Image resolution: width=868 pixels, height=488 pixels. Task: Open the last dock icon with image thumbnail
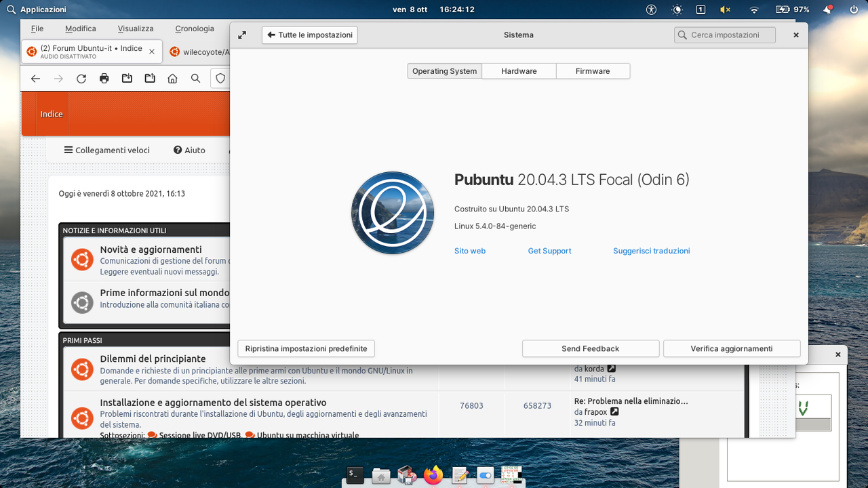[x=511, y=475]
